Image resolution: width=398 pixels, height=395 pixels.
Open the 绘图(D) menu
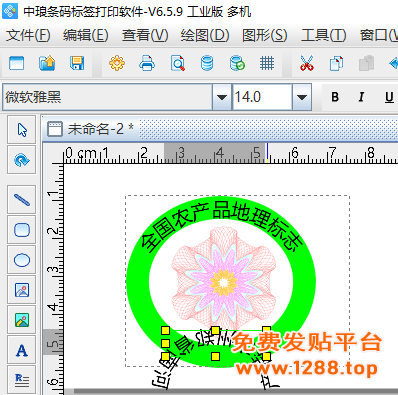tap(205, 35)
